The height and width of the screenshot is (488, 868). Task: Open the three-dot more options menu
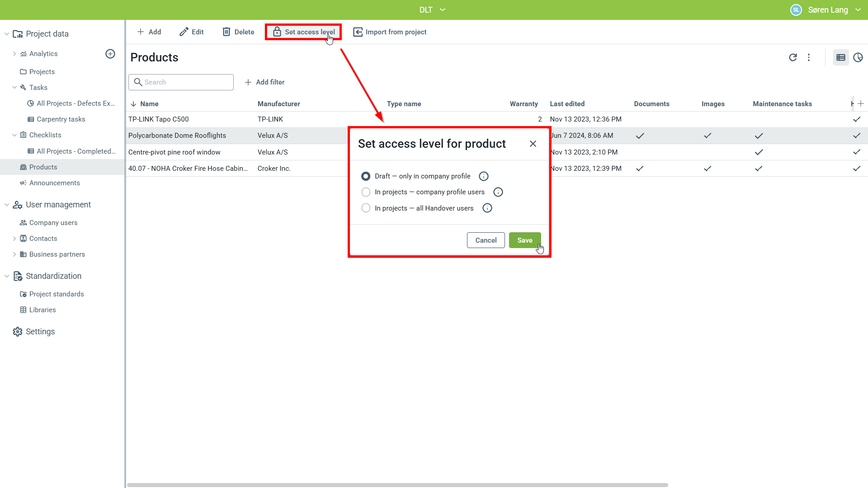[x=809, y=57]
